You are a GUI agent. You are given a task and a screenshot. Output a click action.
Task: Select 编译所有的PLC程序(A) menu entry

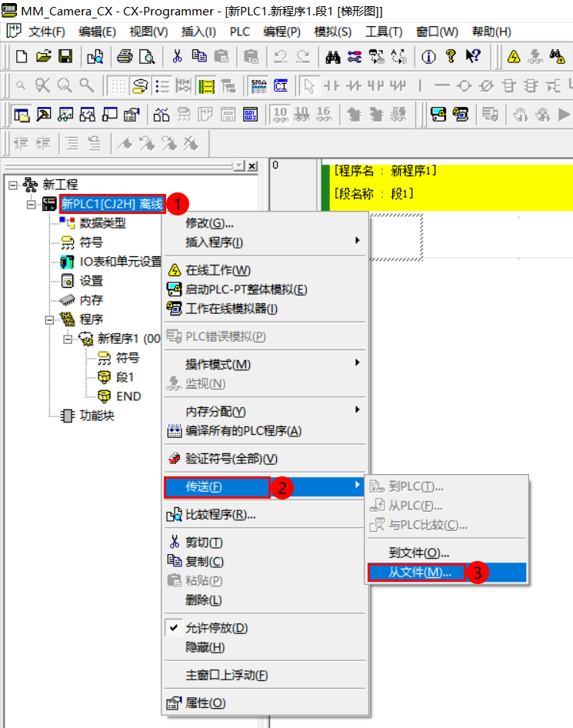(x=266, y=431)
